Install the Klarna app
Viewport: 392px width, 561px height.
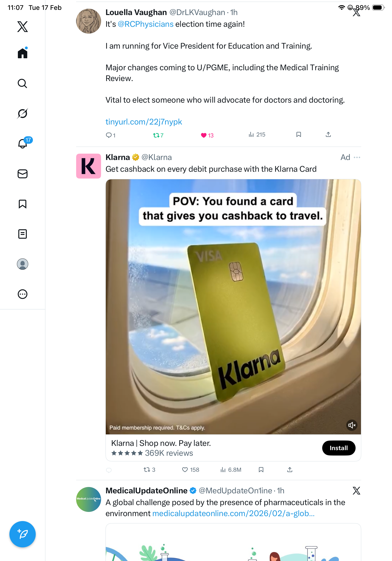click(338, 448)
